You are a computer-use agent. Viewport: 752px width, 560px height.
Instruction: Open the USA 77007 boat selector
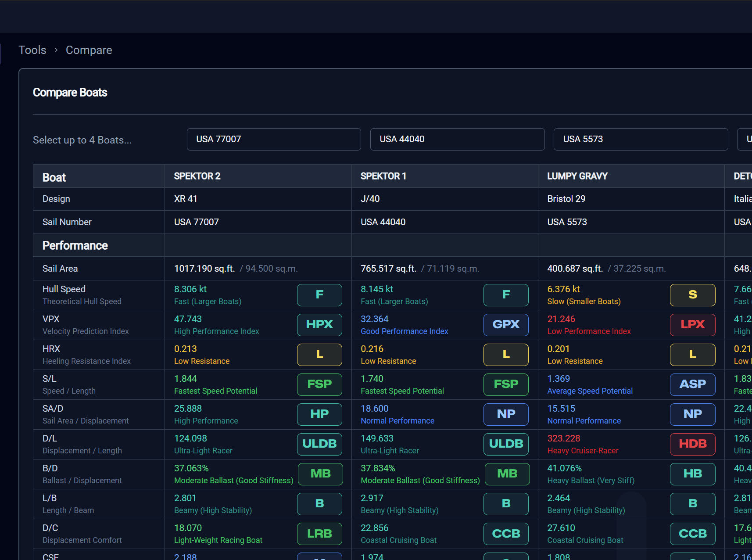(x=274, y=140)
